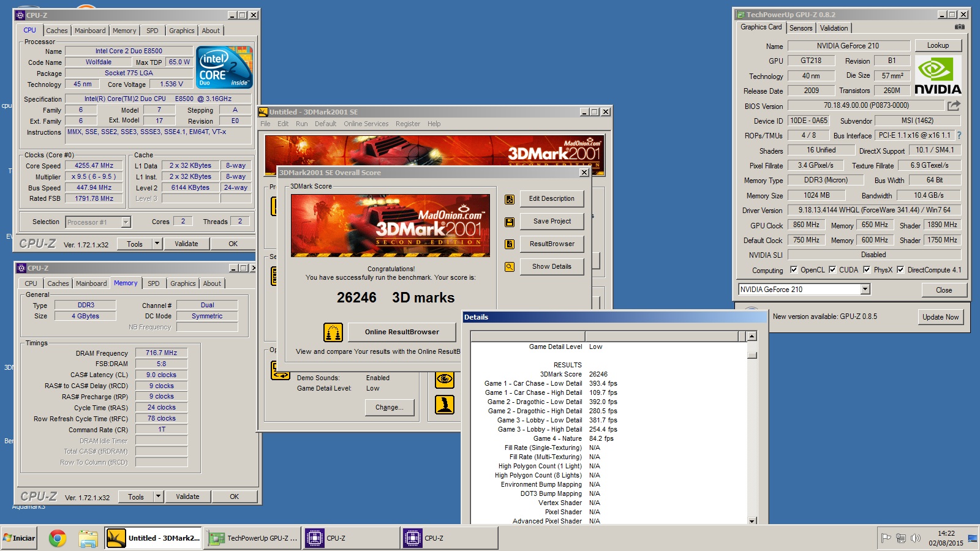Click the GPU Name field NVIDIA GeForce 210
The height and width of the screenshot is (551, 980).
[848, 46]
